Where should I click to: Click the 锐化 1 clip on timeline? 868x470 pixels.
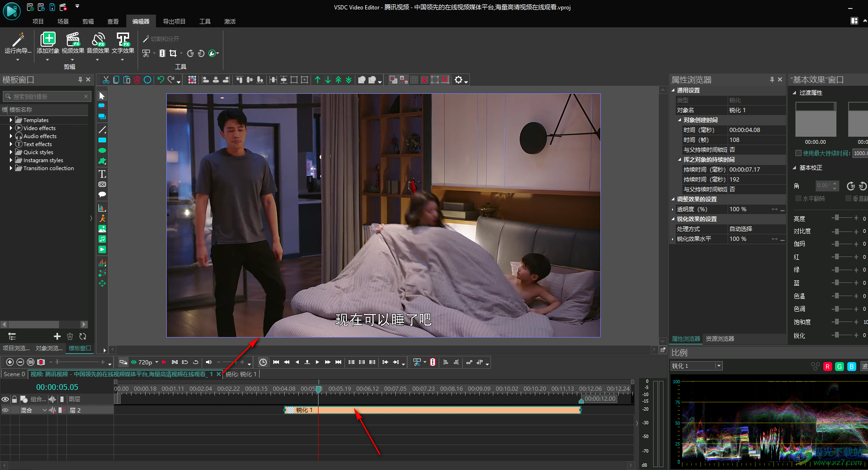[x=433, y=410]
